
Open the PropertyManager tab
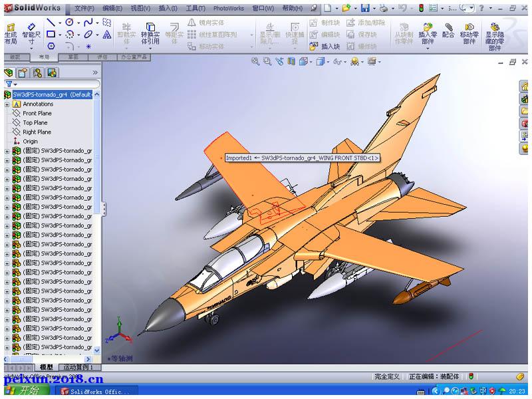[x=23, y=72]
